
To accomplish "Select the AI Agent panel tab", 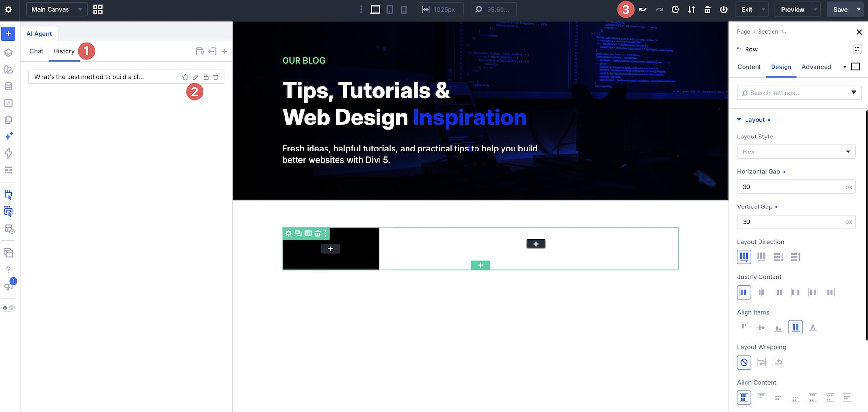I will [39, 34].
